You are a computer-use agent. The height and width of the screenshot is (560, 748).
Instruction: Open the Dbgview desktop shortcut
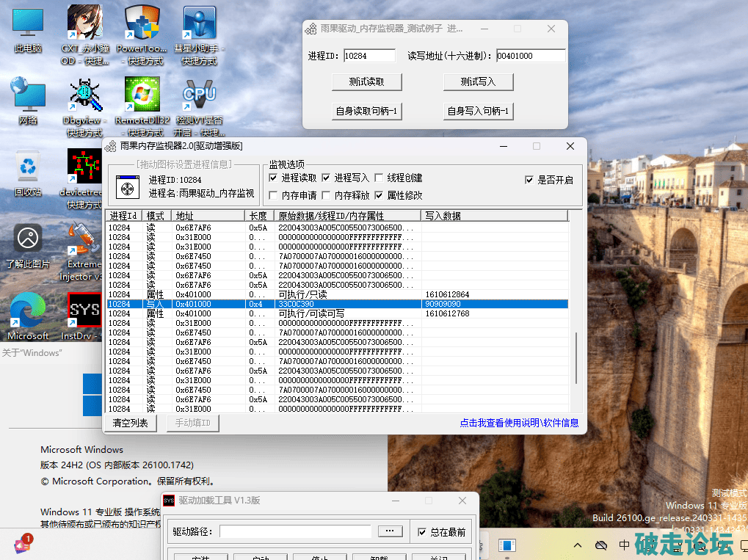(x=85, y=95)
